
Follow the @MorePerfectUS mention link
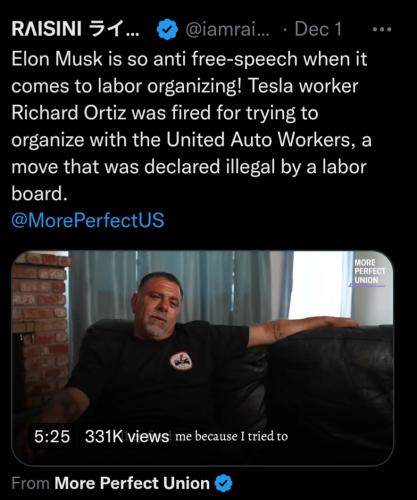[x=88, y=220]
